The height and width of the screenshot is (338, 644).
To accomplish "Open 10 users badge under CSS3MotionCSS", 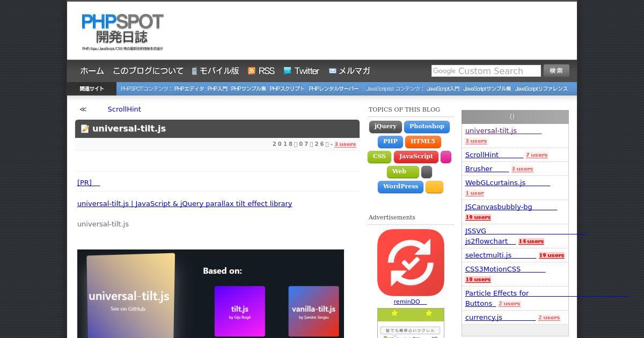I will [478, 280].
